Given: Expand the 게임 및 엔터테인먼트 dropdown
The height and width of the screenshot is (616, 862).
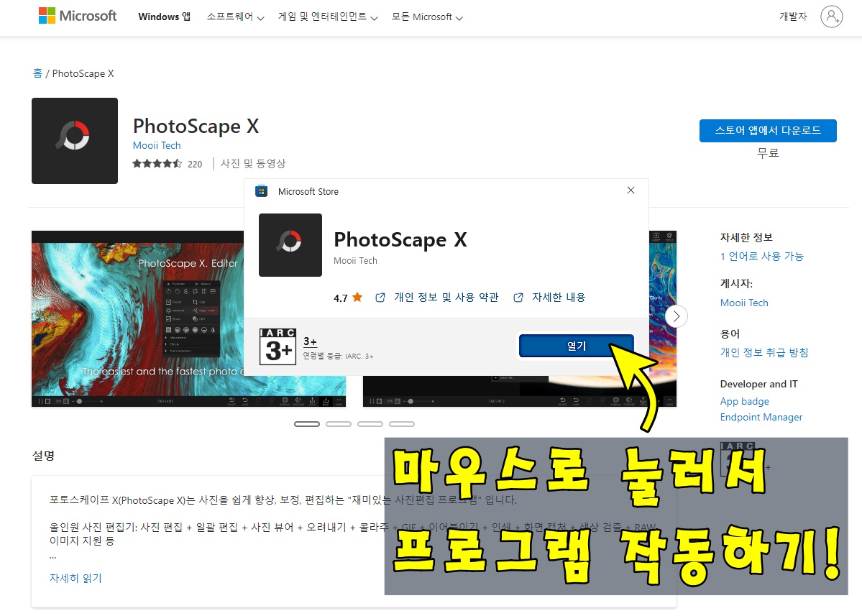Looking at the screenshot, I should (328, 17).
